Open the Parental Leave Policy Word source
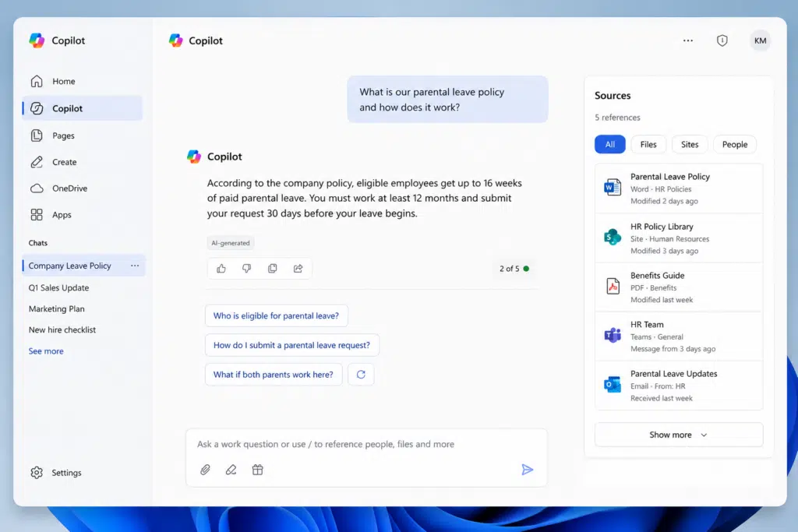This screenshot has height=532, width=798. click(679, 188)
